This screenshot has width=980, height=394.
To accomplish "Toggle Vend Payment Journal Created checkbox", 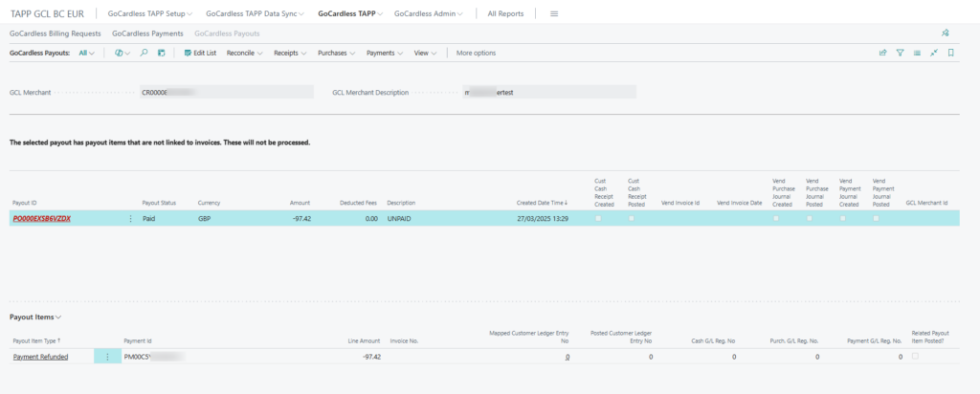I will [x=842, y=219].
